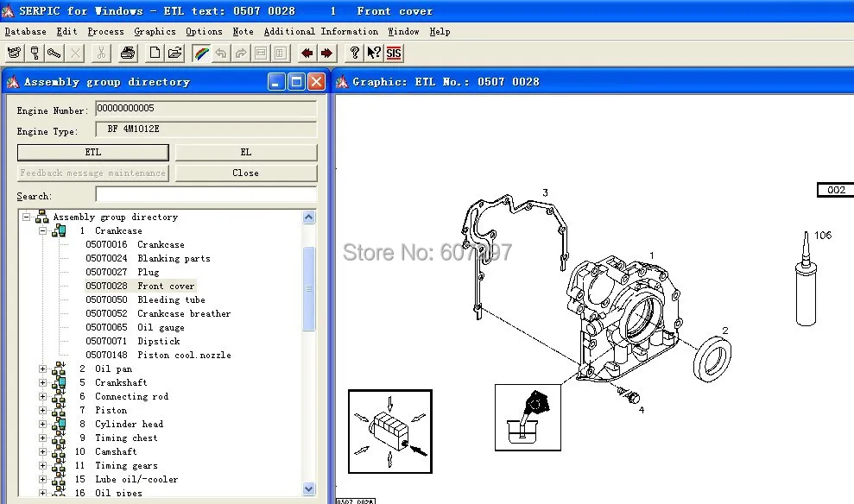Click into the Search field
Image resolution: width=854 pixels, height=504 pixels.
point(206,194)
